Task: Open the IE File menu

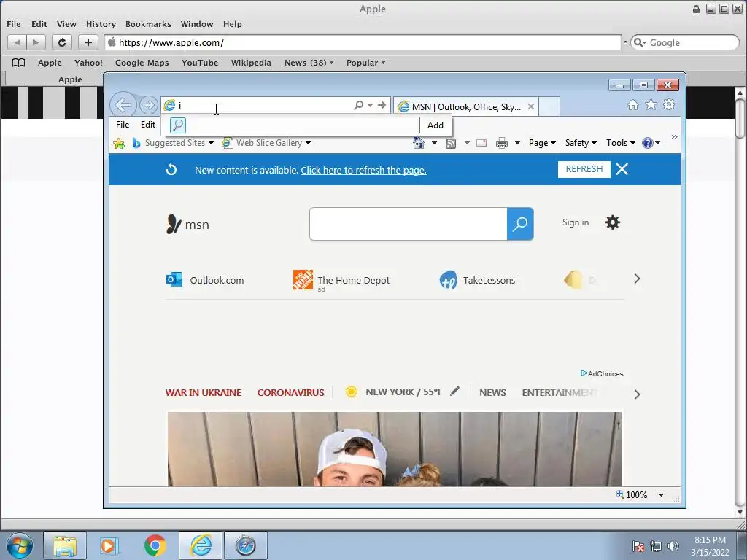Action: [x=123, y=124]
